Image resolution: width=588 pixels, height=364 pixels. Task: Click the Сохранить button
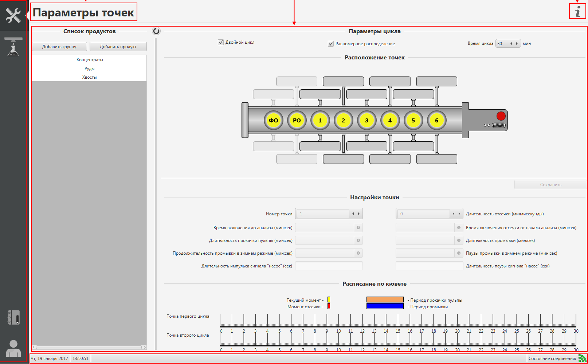[550, 185]
